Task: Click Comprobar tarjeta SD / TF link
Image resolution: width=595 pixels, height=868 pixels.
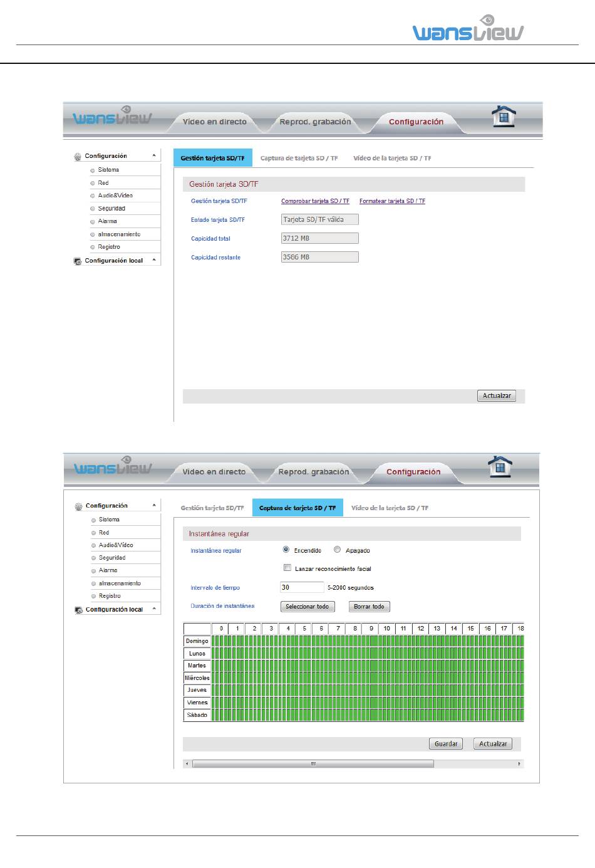Action: pyautogui.click(x=315, y=201)
